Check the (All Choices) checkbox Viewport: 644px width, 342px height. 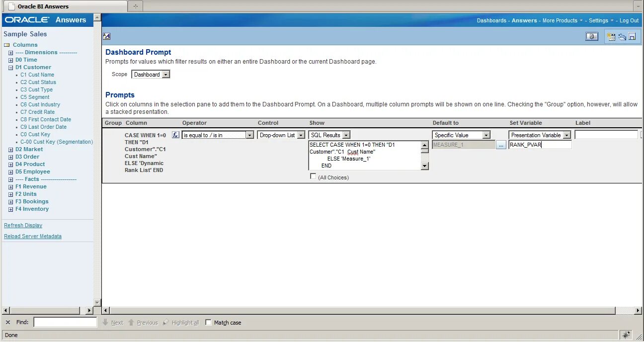313,176
